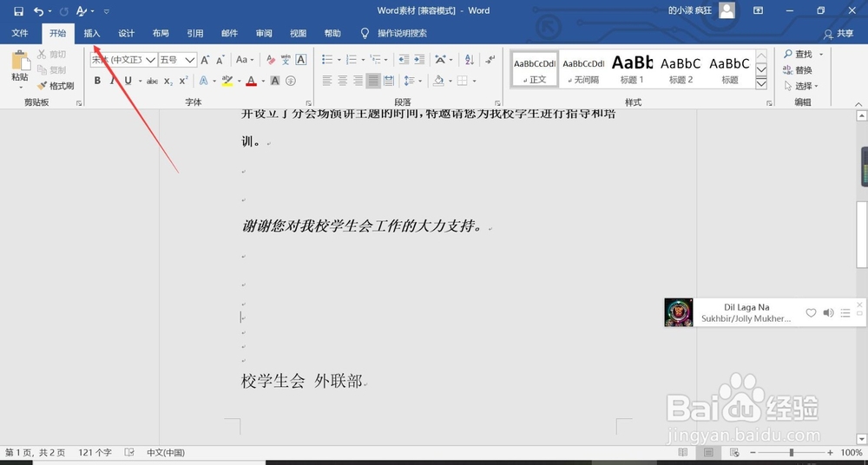Expand the styles gallery
Image resolution: width=868 pixels, height=465 pixels.
pos(761,83)
